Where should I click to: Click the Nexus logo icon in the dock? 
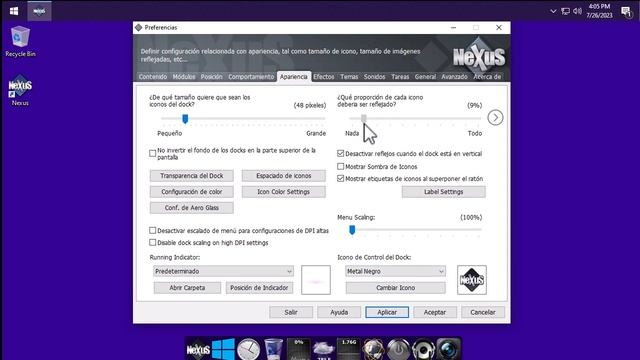point(198,349)
